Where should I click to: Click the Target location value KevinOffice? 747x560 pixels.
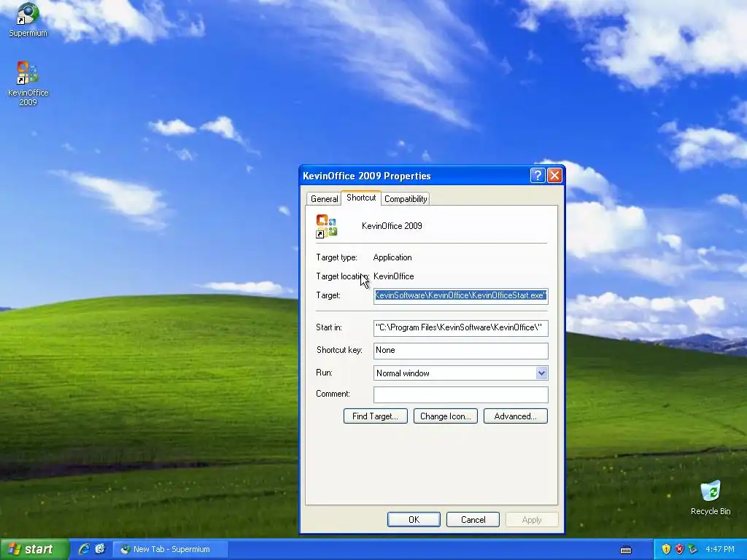[393, 276]
